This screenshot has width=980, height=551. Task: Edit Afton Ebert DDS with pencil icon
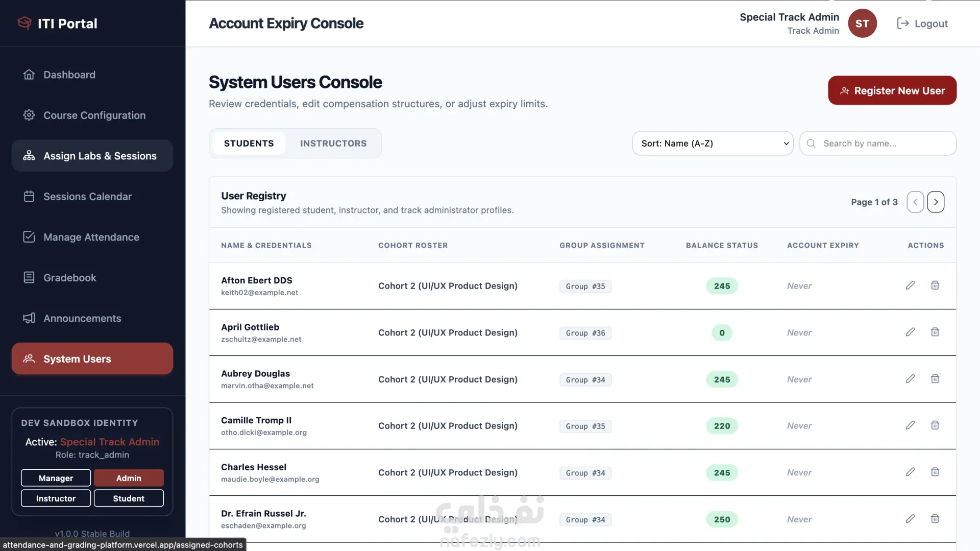[910, 285]
